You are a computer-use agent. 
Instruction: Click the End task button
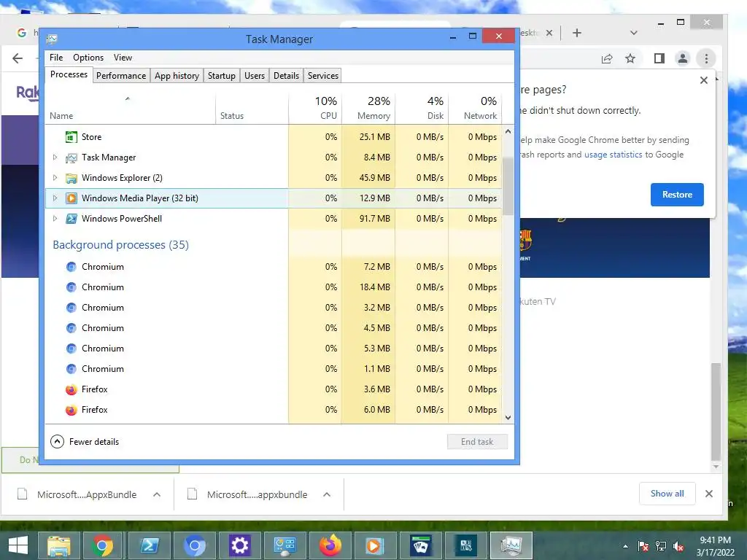tap(477, 442)
